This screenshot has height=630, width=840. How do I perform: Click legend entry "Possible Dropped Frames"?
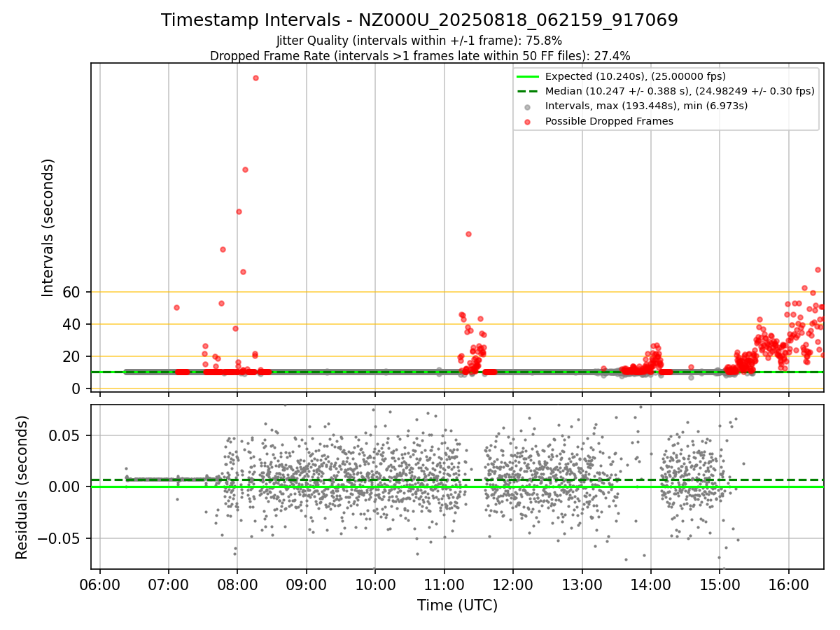pyautogui.click(x=609, y=121)
